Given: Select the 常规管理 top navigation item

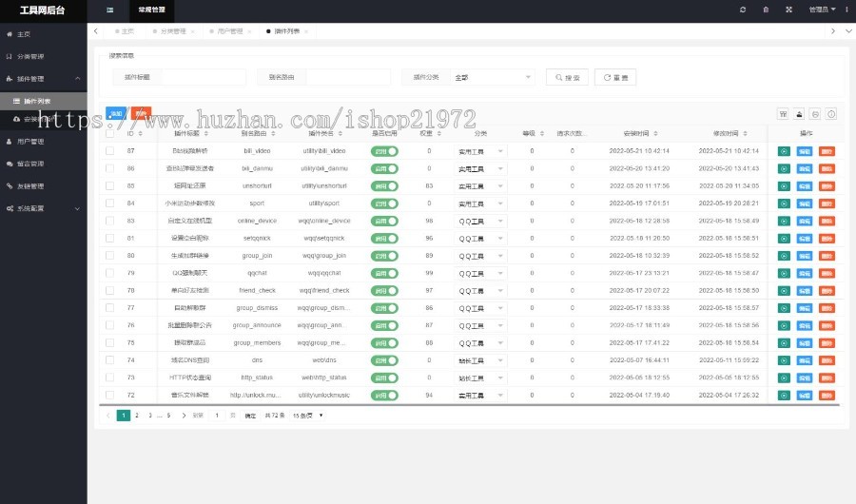Looking at the screenshot, I should [x=151, y=10].
